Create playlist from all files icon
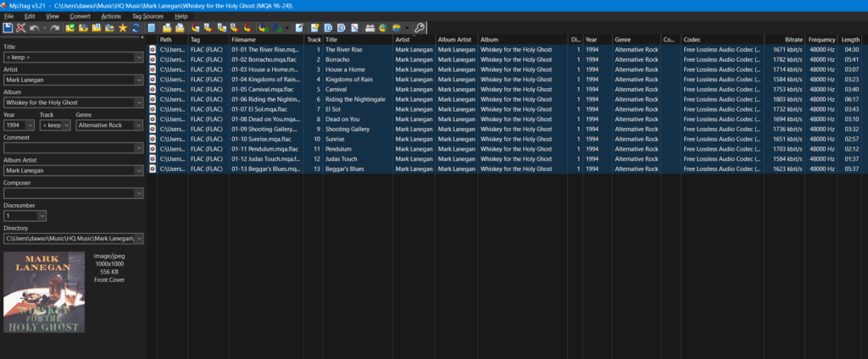The image size is (868, 359). pyautogui.click(x=167, y=28)
